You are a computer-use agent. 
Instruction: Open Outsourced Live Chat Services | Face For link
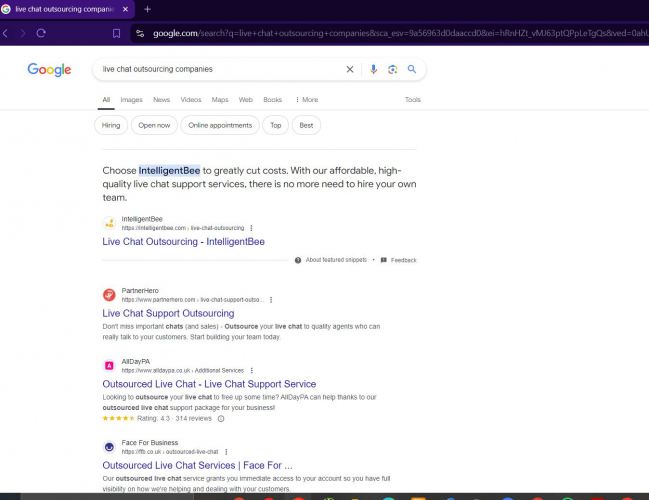[x=197, y=465]
